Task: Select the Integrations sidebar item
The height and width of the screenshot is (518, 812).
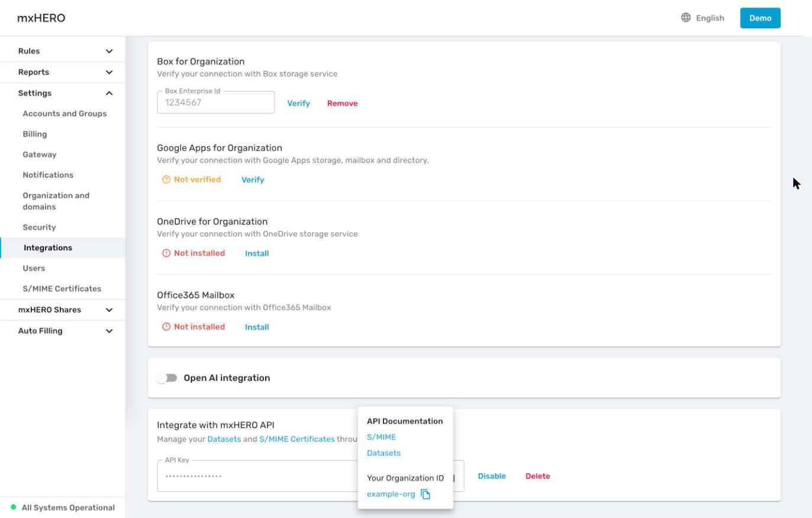Action: 63,248
